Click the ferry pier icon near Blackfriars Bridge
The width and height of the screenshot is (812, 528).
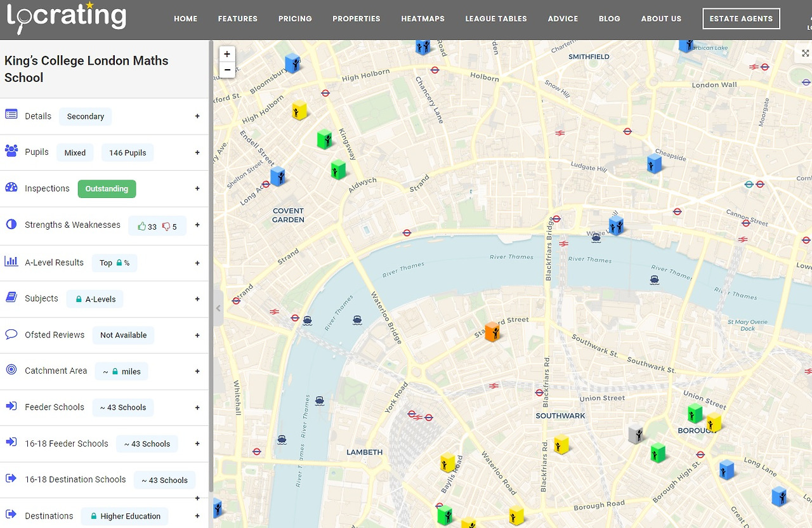pos(596,239)
